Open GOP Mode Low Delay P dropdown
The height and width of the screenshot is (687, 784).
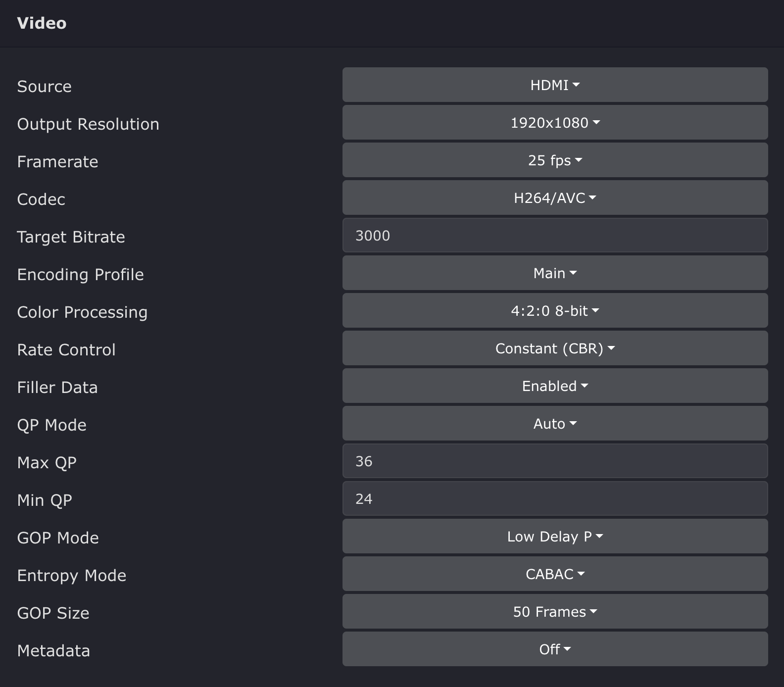[555, 537]
